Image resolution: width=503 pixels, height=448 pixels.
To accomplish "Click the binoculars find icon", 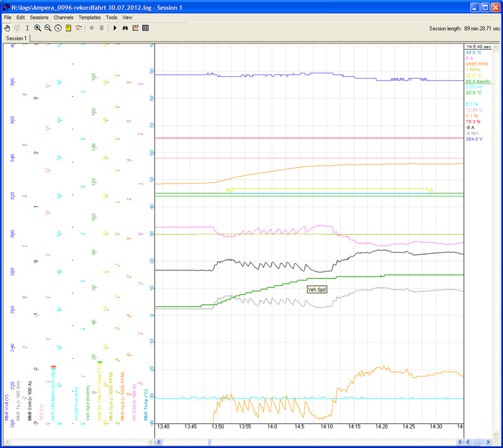I will coord(125,28).
